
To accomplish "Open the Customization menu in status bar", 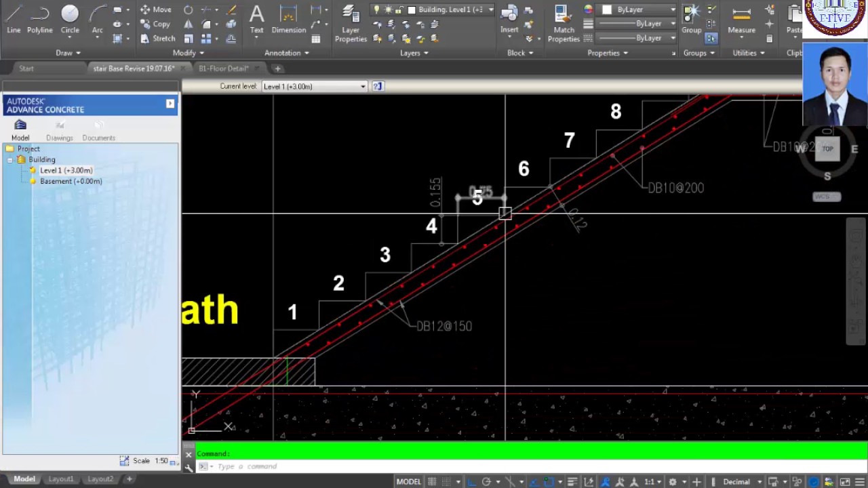I will pyautogui.click(x=859, y=482).
